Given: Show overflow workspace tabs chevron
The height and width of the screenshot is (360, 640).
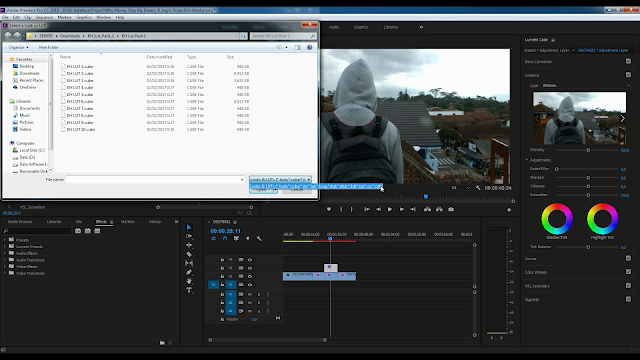Looking at the screenshot, I should tap(421, 27).
